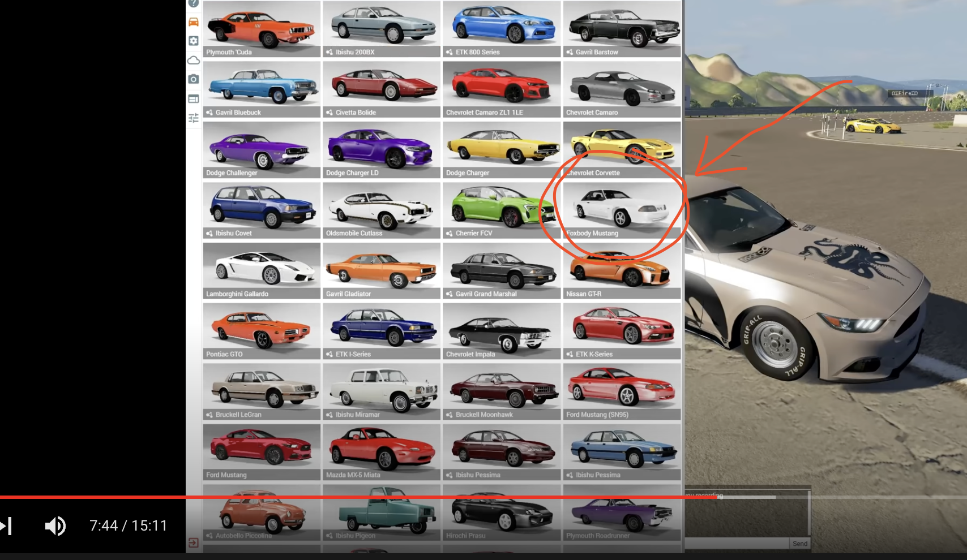967x560 pixels.
Task: Select the blue Ibishu Covet
Action: (262, 210)
